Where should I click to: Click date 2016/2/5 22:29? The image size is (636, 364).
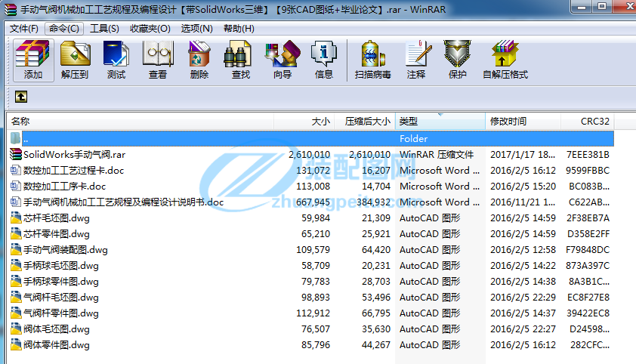tap(523, 297)
